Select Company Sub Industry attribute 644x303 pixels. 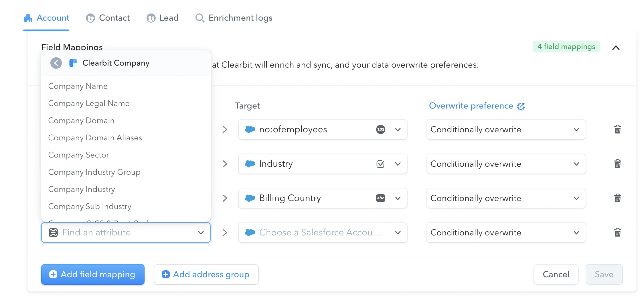point(126,206)
